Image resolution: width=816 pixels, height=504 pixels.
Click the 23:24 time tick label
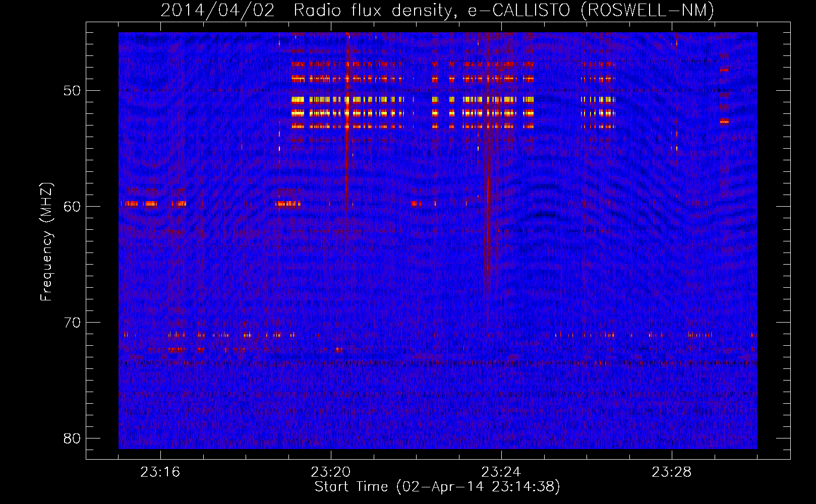click(x=501, y=472)
